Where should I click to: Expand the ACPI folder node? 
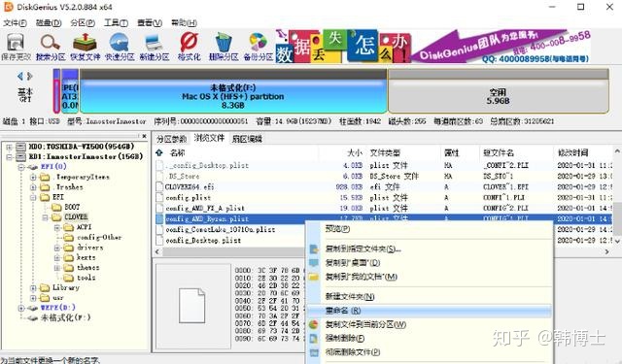57,227
